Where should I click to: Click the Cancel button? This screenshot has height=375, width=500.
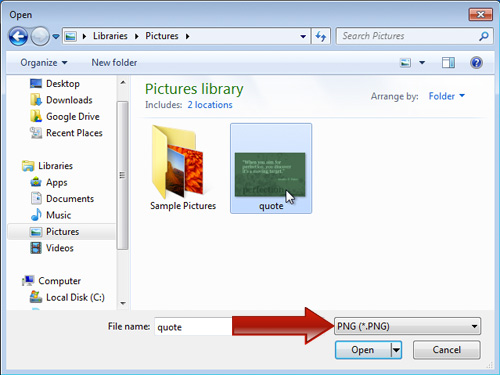[x=447, y=350]
